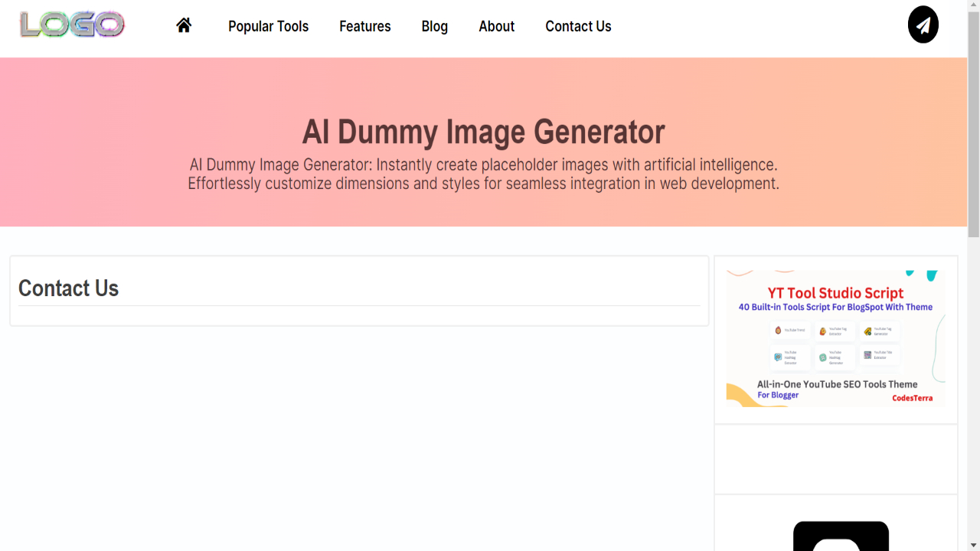Viewport: 980px width, 551px height.
Task: Open the Popular Tools menu
Action: click(x=268, y=26)
